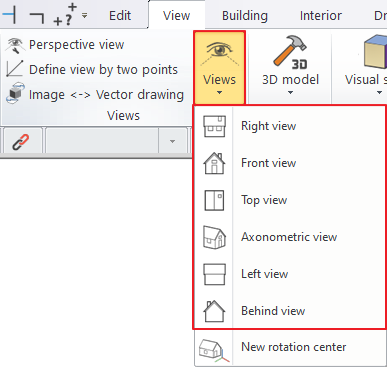Open the Visual styles cube dropdown

coord(366,66)
